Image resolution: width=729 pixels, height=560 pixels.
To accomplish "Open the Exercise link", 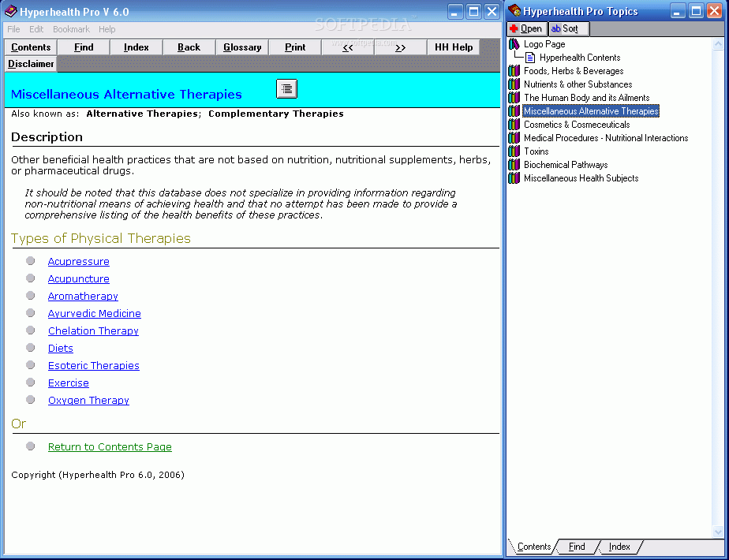I will (x=69, y=383).
